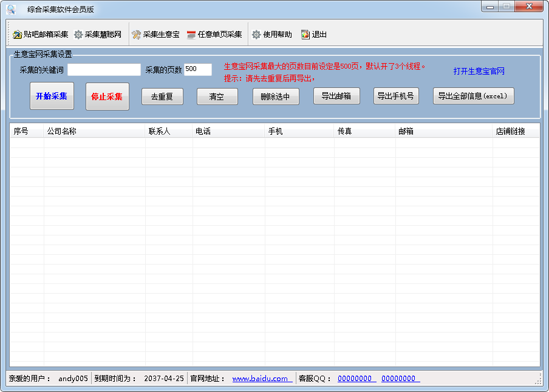Click the app icon in title bar
This screenshot has height=392, width=549.
(x=11, y=10)
